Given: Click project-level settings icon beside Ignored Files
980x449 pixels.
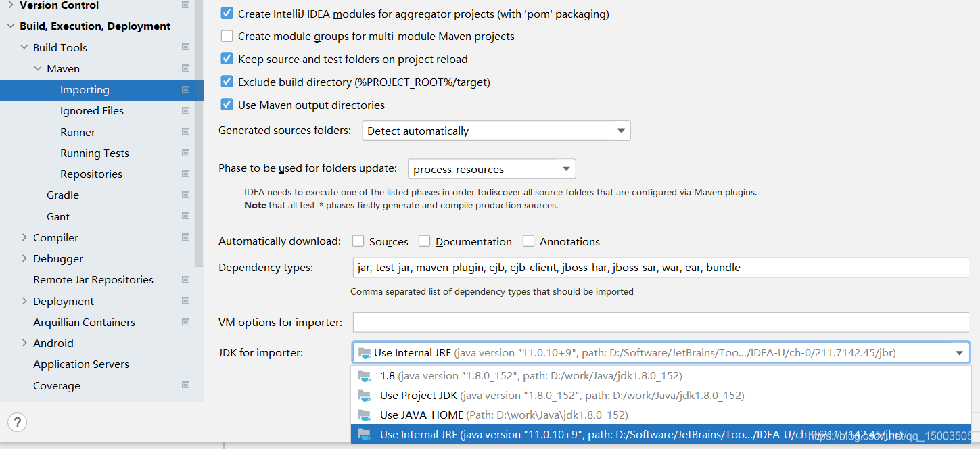Looking at the screenshot, I should pos(185,110).
